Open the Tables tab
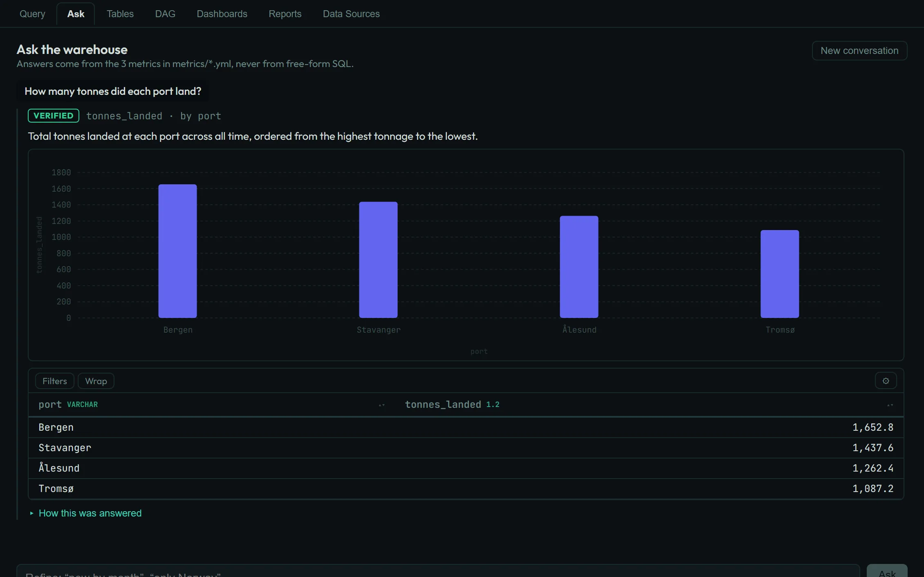 coord(120,14)
